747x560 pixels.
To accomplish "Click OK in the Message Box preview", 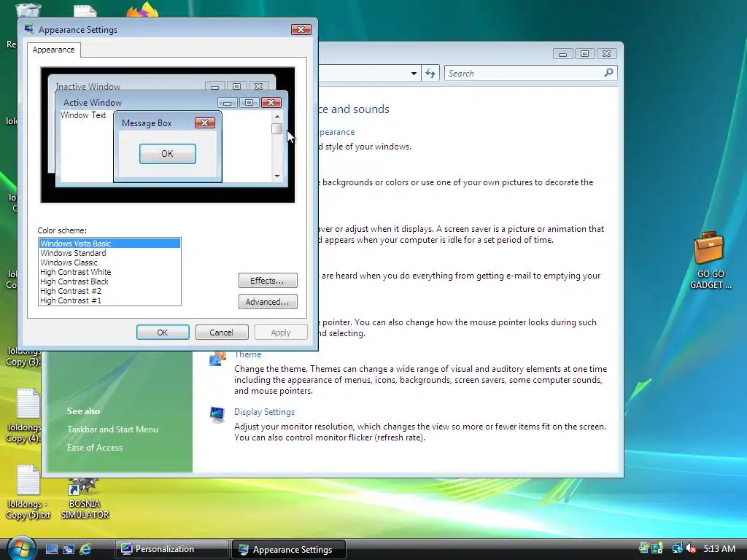I will click(167, 154).
